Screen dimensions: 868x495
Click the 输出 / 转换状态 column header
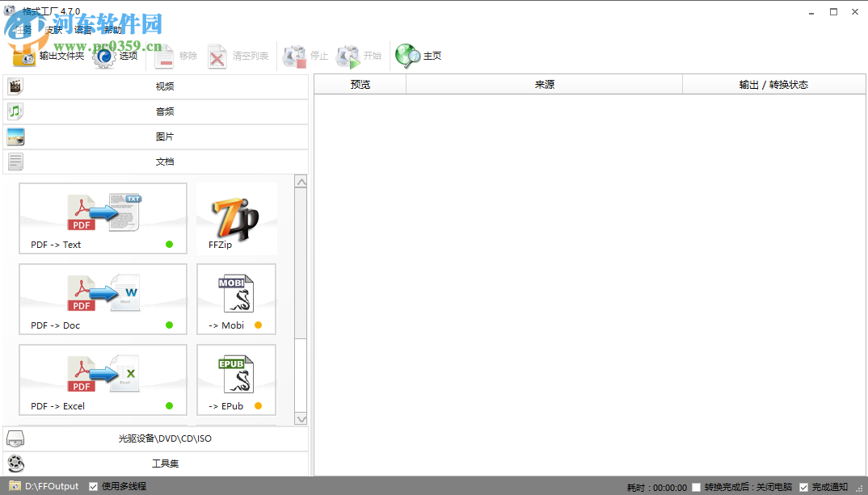(774, 85)
